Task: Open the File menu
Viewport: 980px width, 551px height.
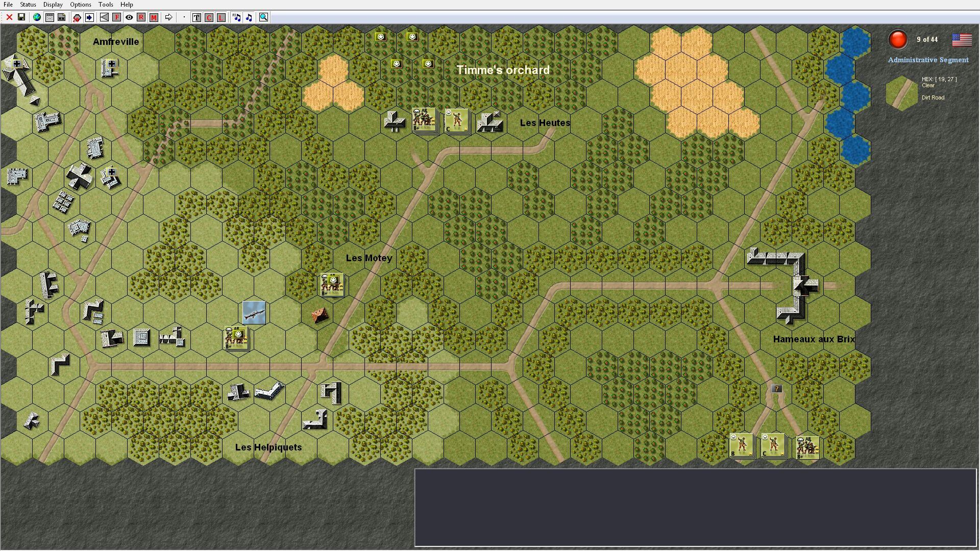Action: (x=8, y=5)
